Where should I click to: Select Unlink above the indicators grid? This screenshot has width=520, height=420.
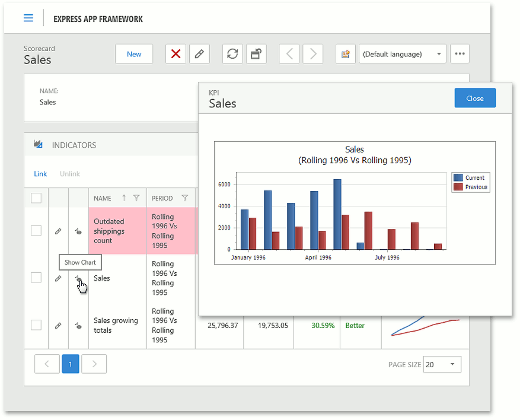click(69, 174)
